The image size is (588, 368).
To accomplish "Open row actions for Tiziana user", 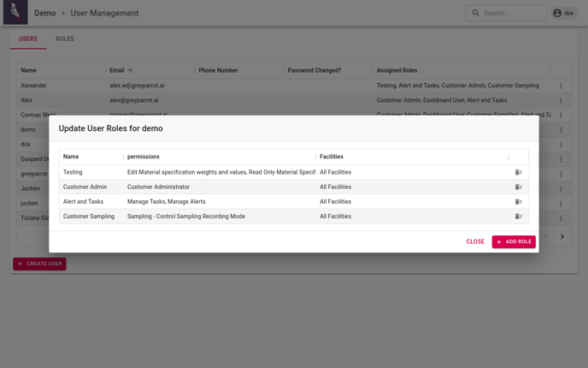I will pos(561,218).
